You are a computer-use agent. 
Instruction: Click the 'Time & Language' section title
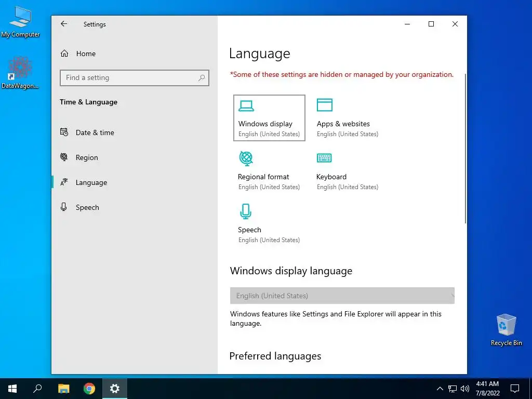[88, 102]
